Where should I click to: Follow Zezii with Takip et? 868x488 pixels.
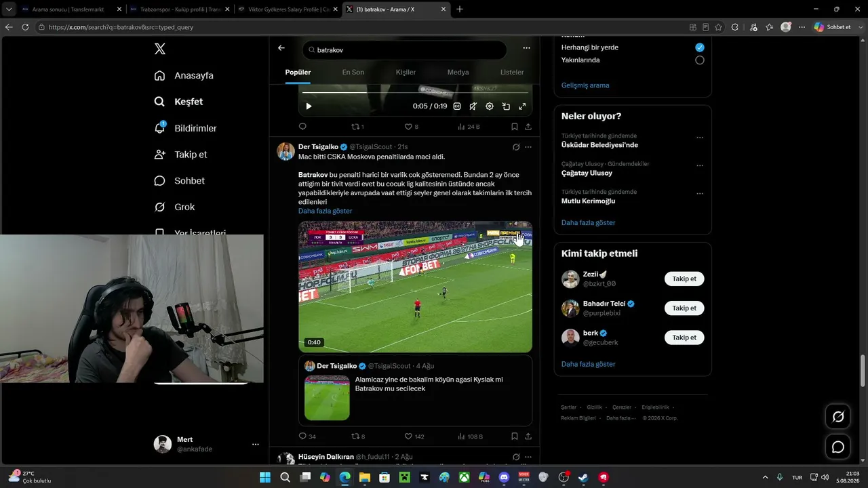click(x=684, y=279)
